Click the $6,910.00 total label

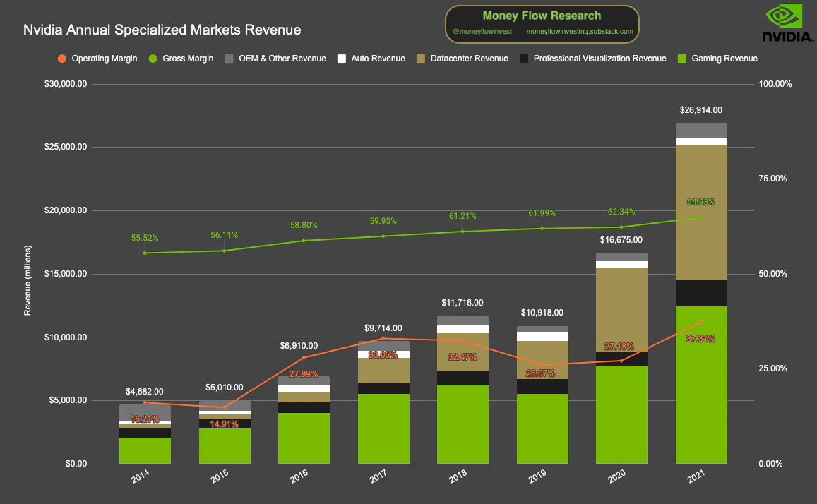(x=299, y=346)
